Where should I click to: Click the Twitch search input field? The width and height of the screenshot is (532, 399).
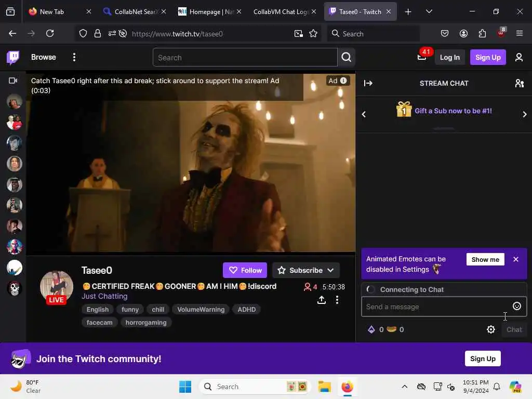point(245,57)
